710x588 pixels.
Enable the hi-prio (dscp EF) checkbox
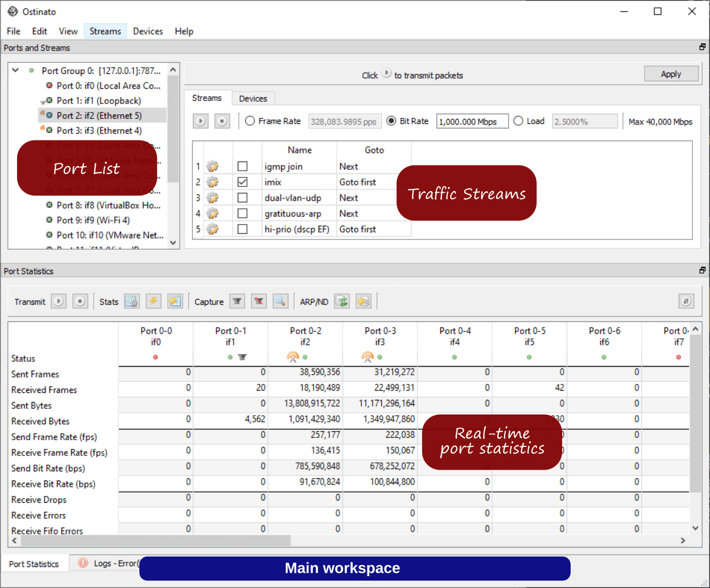click(242, 229)
